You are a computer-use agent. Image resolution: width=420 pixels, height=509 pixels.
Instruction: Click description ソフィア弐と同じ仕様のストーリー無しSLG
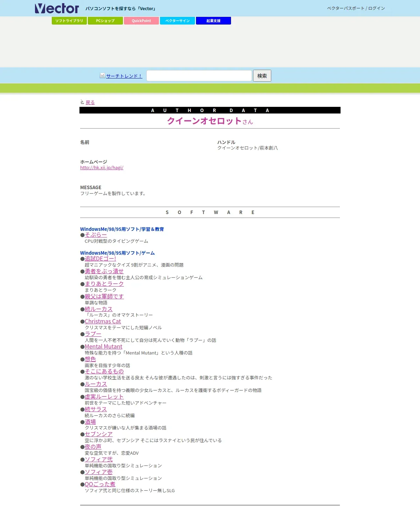(130, 490)
